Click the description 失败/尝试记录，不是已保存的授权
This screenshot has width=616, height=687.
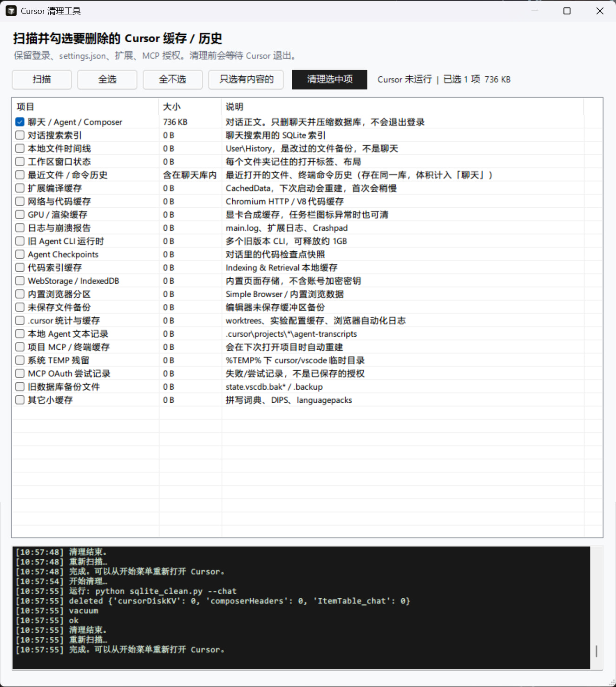(x=295, y=373)
